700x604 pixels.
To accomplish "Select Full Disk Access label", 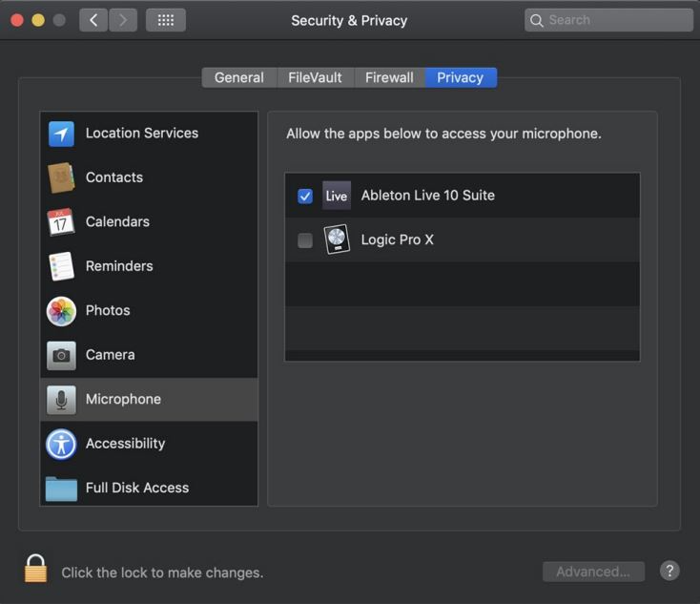I will click(137, 488).
